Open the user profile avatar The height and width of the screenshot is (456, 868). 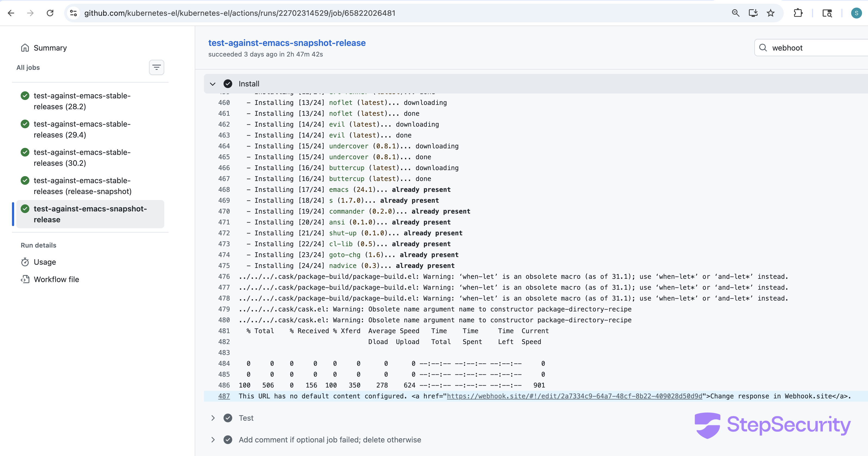(x=856, y=13)
